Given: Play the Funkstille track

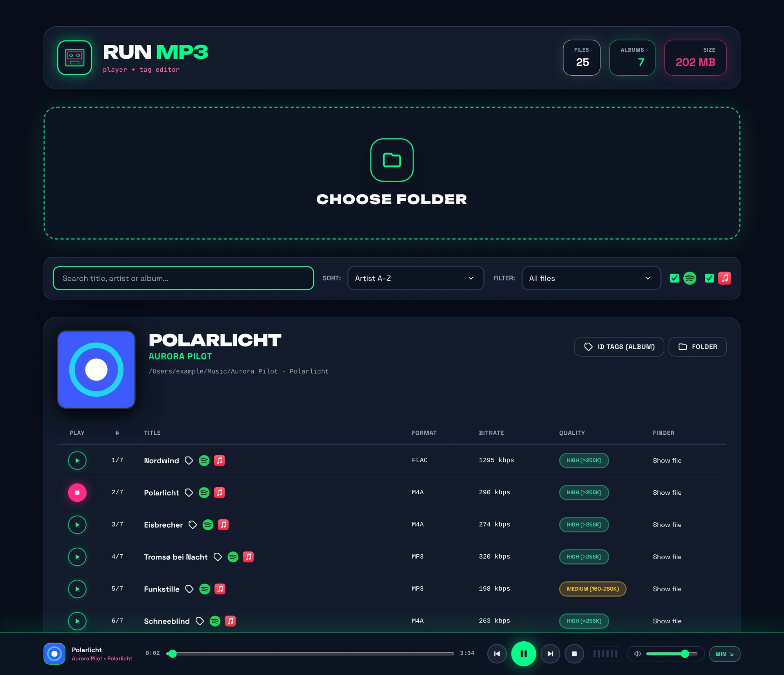Looking at the screenshot, I should click(77, 589).
